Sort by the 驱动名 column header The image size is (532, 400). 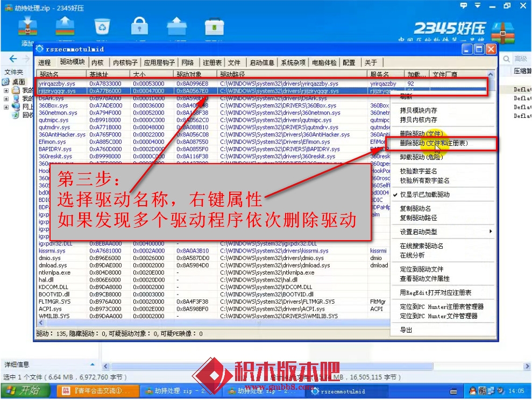point(62,74)
